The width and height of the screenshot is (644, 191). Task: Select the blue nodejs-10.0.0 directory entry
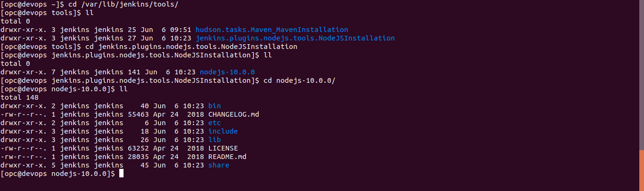[x=227, y=72]
